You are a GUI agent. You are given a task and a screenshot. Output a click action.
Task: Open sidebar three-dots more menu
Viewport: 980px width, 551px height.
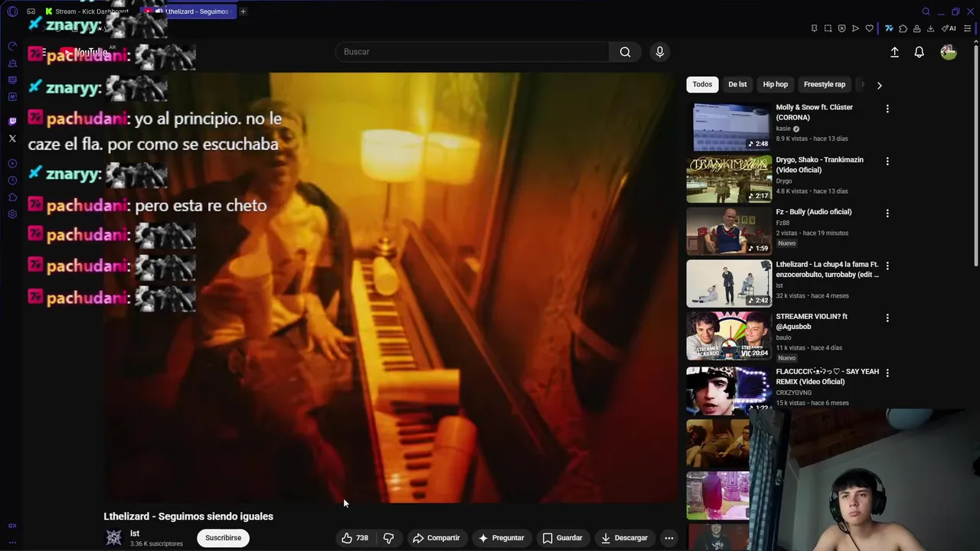(12, 542)
